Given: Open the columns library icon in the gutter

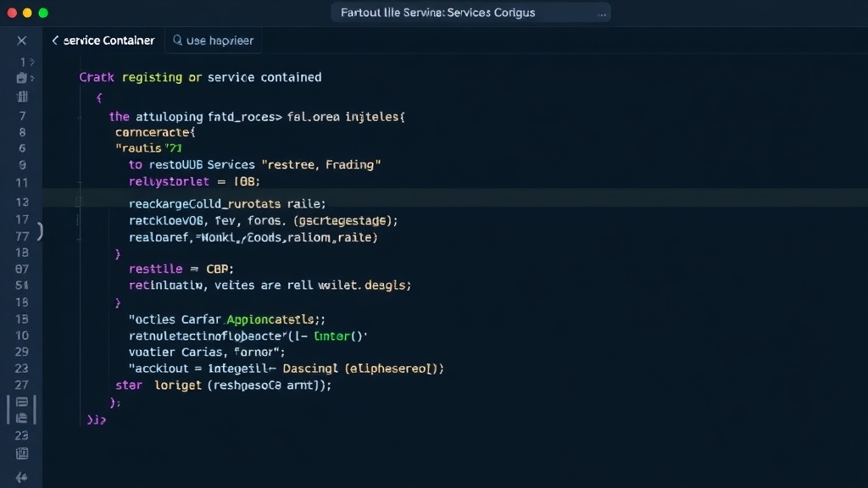Looking at the screenshot, I should click(x=22, y=97).
